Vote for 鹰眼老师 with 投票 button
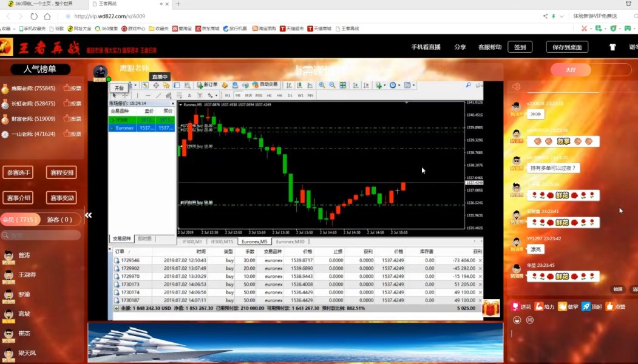This screenshot has width=638, height=364. point(72,89)
